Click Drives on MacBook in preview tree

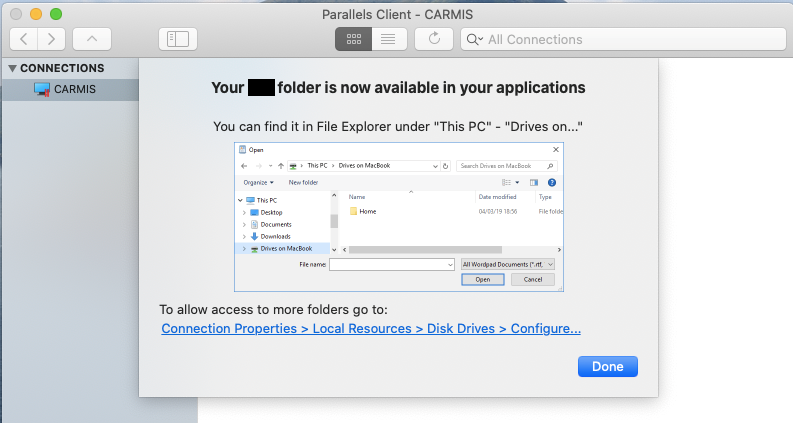286,248
